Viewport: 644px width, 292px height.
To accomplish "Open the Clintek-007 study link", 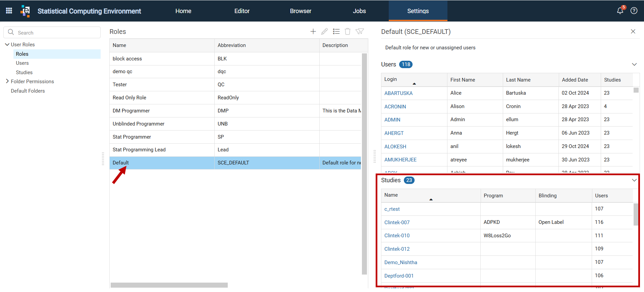I will click(397, 222).
